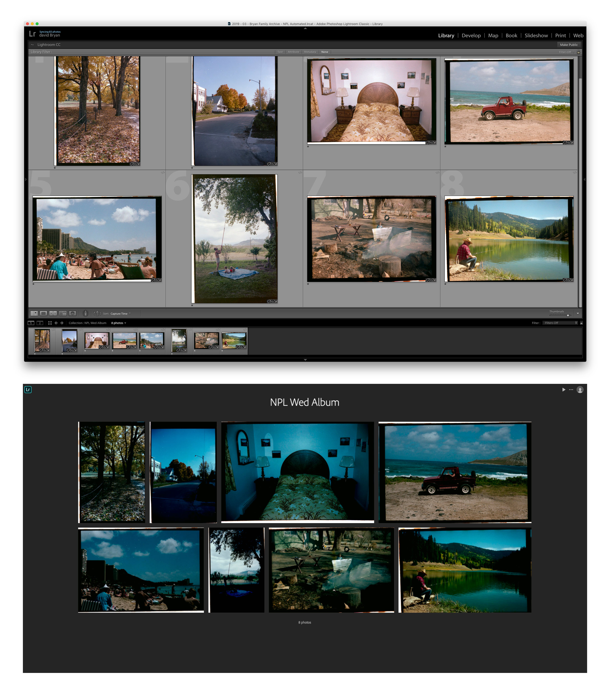610x700 pixels.
Task: Click Collection : NPL Wed Album path
Action: [x=87, y=323]
